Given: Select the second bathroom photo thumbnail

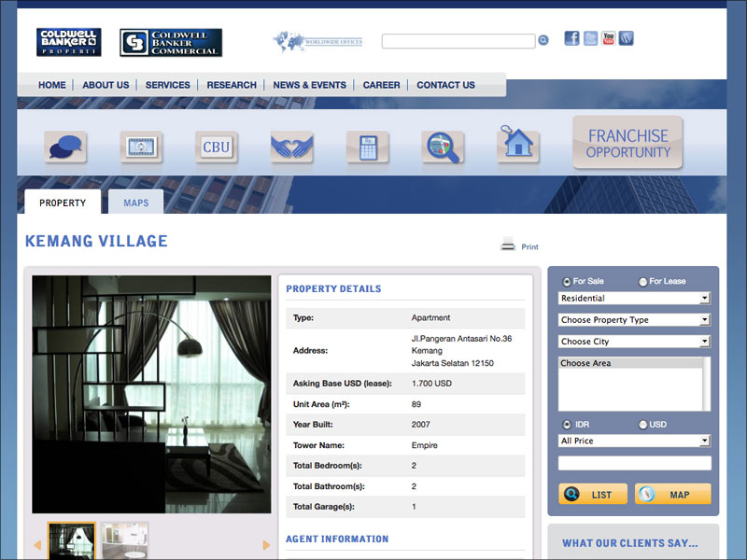Looking at the screenshot, I should [124, 540].
